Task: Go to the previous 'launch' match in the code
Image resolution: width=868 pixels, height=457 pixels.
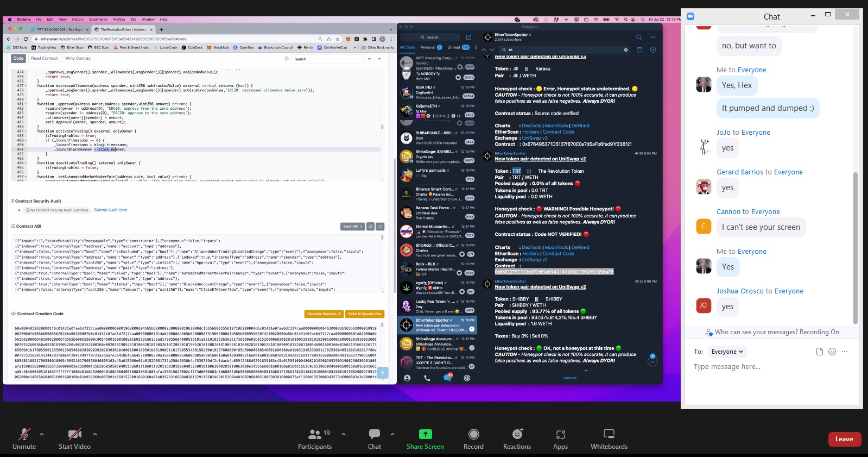Action: (379, 59)
